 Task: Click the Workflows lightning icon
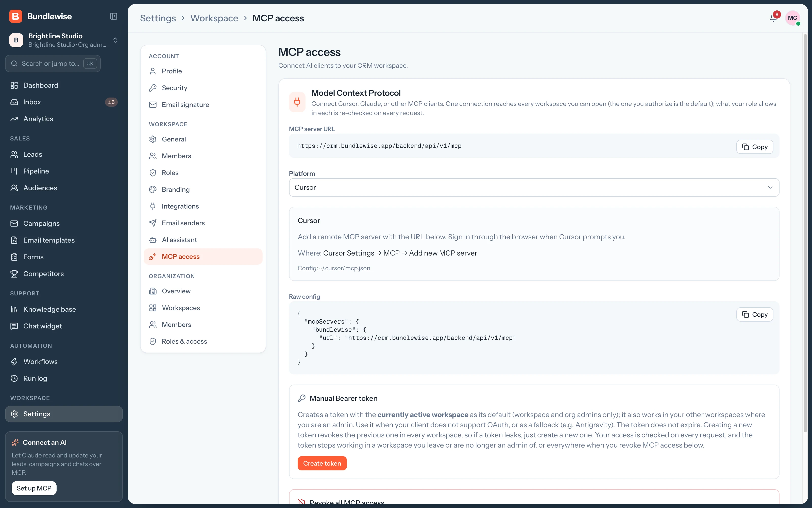[x=14, y=362]
